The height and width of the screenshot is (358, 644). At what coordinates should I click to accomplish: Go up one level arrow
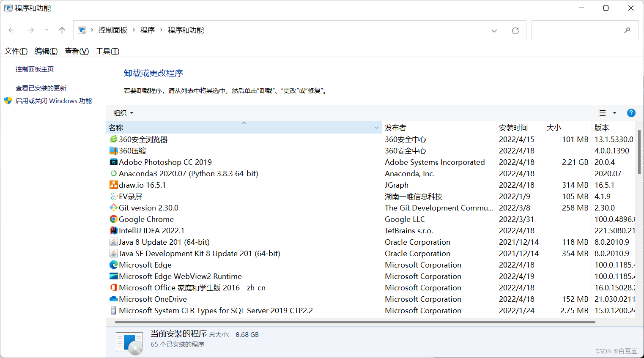point(62,30)
